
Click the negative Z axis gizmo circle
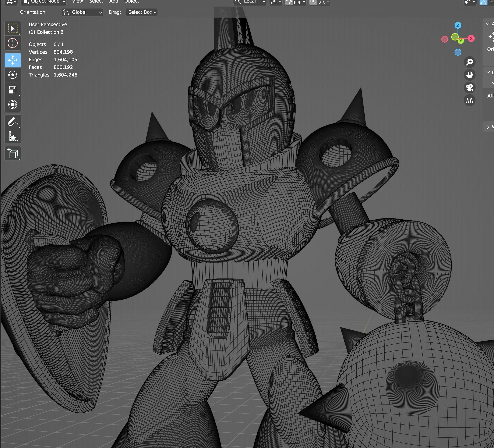tap(458, 52)
